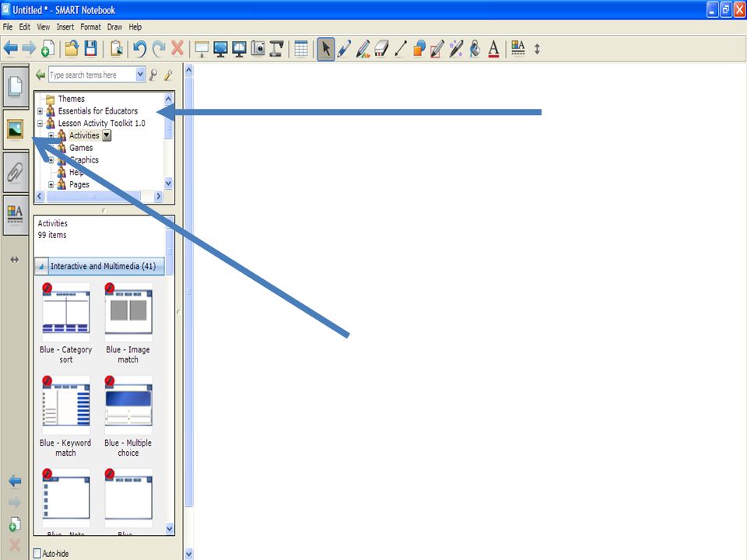Expand the Activities tree node
This screenshot has height=560, width=747.
coord(51,135)
